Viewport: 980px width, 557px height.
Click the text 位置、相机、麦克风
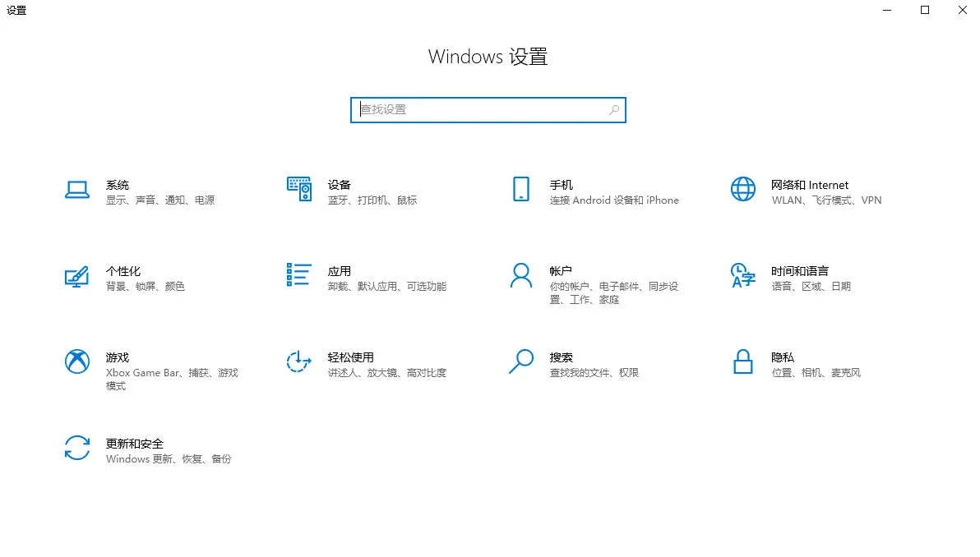[x=816, y=372]
